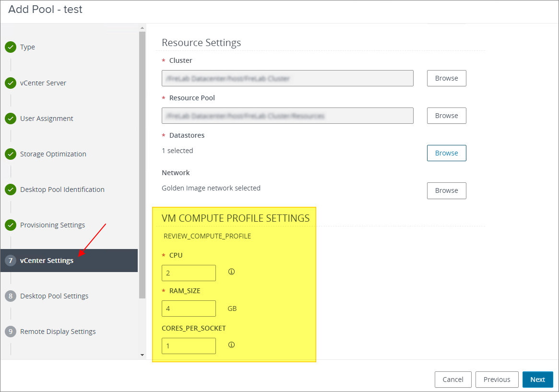Click the vCenter Server step checkmark icon
Image resolution: width=559 pixels, height=392 pixels.
point(11,83)
